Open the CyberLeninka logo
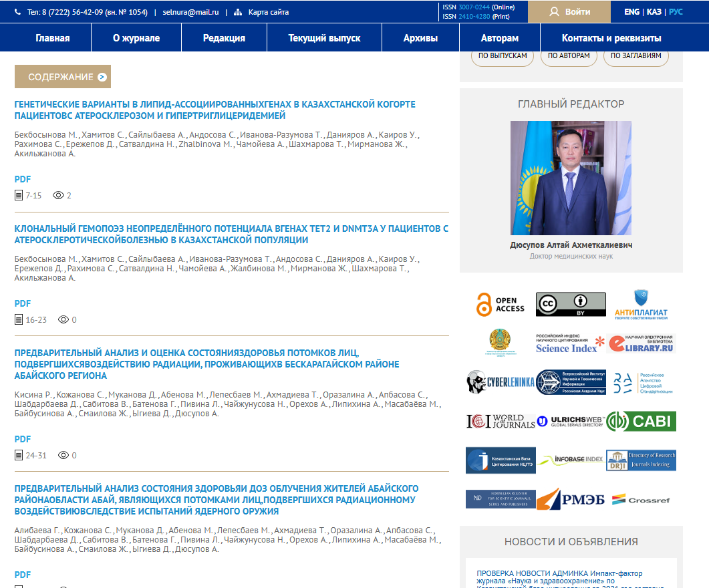 click(501, 382)
